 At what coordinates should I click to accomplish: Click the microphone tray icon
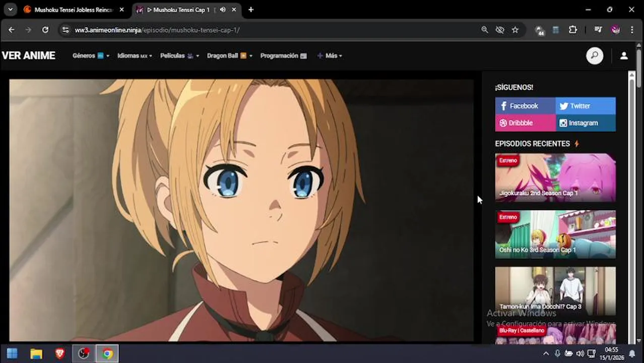[557, 353]
